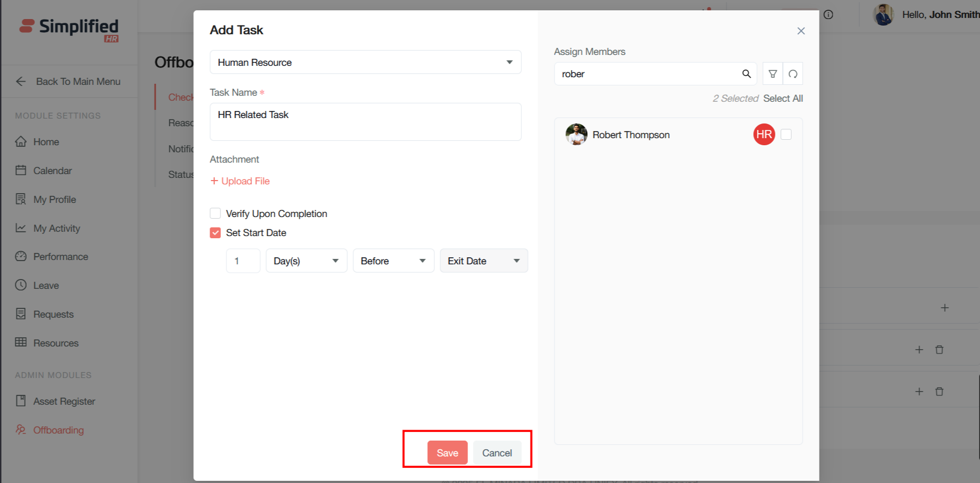Click the Task Name text field
This screenshot has height=483, width=980.
click(x=365, y=122)
